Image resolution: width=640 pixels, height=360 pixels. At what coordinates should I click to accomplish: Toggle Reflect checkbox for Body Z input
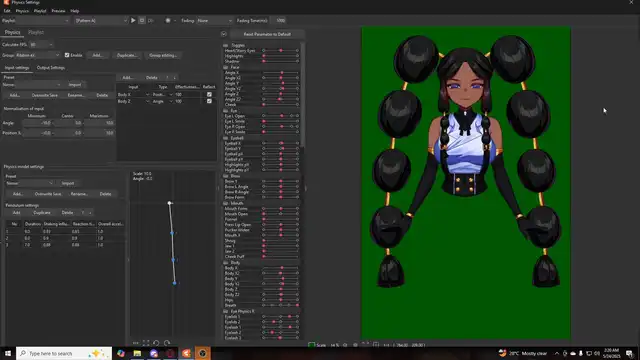[x=209, y=101]
